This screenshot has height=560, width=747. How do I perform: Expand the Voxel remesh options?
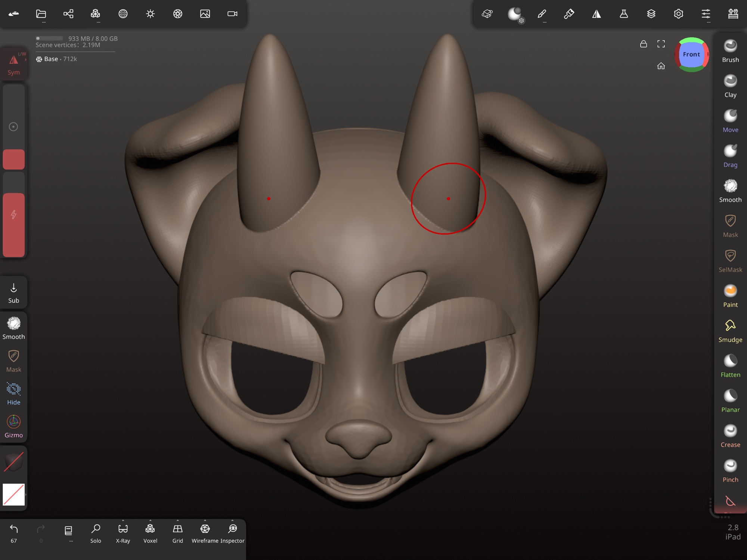[150, 533]
